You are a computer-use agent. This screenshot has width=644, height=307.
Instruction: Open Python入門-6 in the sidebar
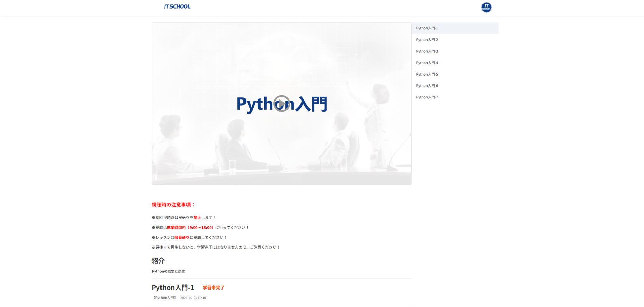(427, 86)
